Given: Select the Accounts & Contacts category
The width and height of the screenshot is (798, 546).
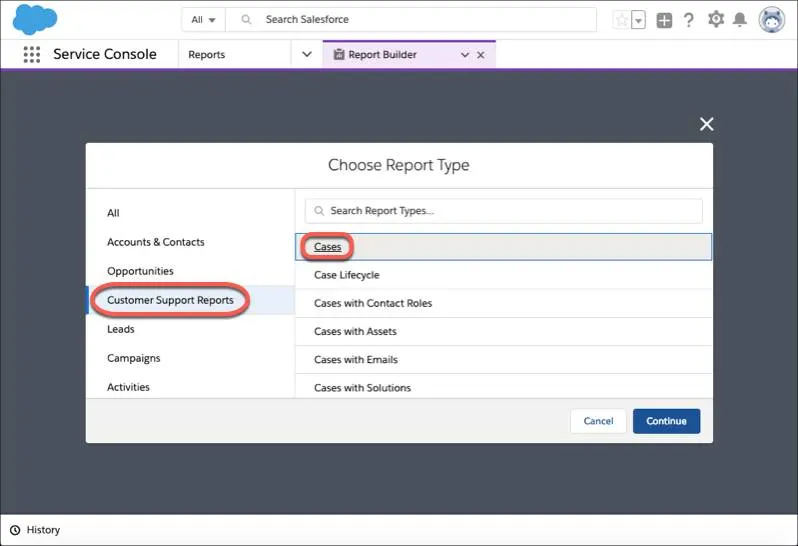Looking at the screenshot, I should [x=156, y=242].
